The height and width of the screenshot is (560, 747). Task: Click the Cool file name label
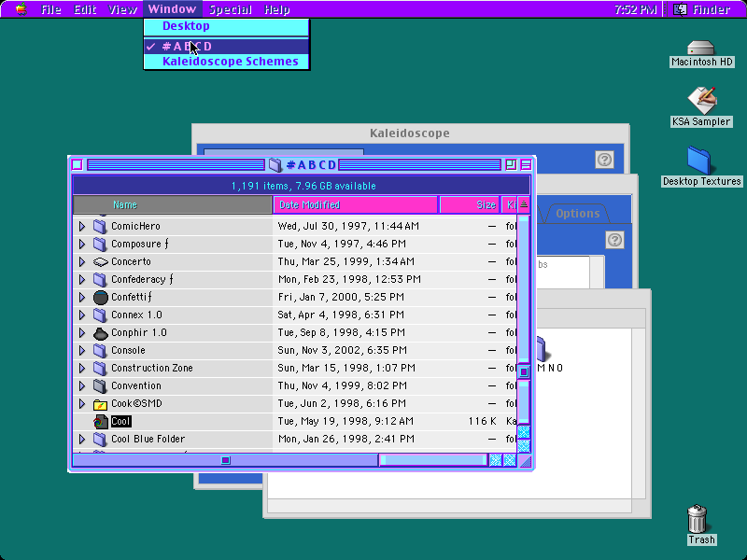tap(121, 422)
